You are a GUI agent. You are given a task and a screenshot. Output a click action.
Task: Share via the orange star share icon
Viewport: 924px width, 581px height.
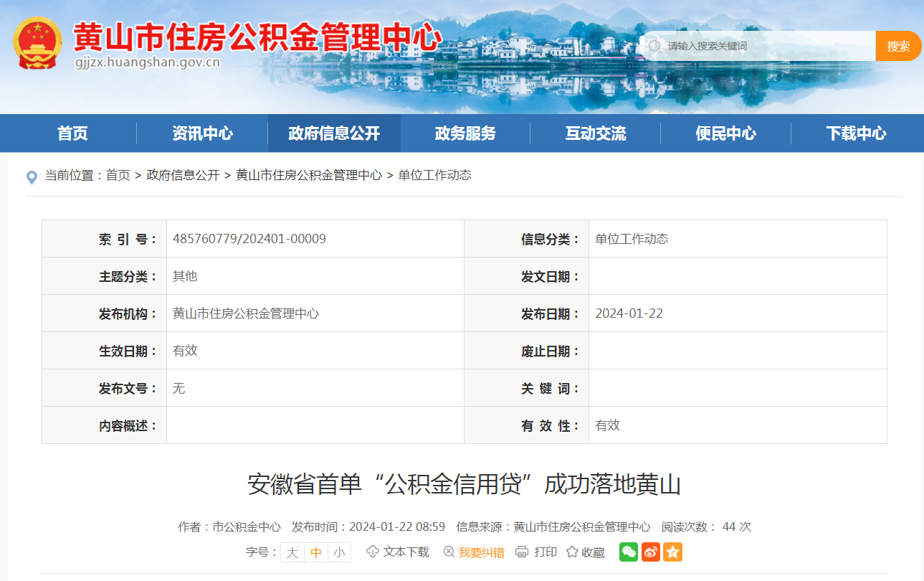pyautogui.click(x=672, y=552)
